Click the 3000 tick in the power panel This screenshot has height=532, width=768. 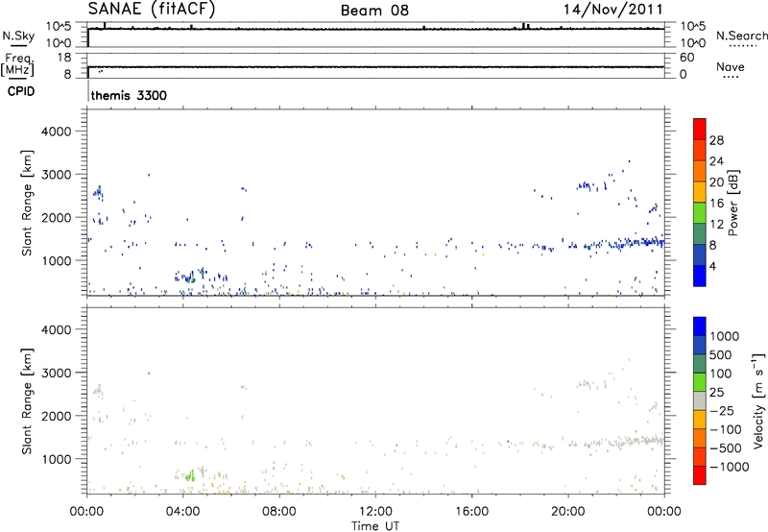(x=56, y=175)
